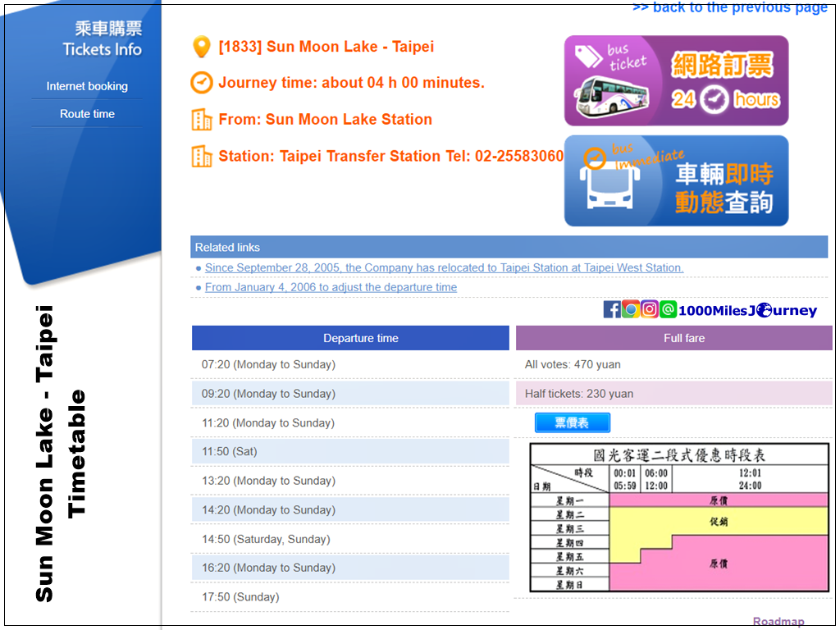Click the Related links header bar
The image size is (840, 630).
tap(509, 248)
